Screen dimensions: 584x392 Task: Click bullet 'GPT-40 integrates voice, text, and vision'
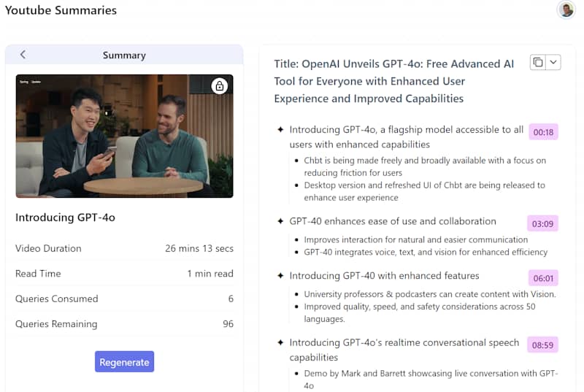pyautogui.click(x=426, y=252)
